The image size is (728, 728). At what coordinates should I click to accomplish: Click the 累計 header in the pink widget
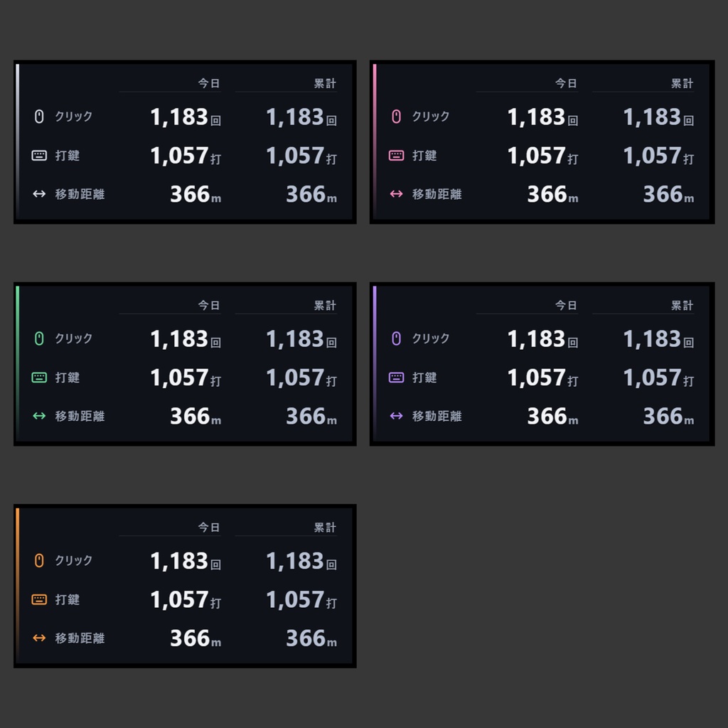coord(682,84)
